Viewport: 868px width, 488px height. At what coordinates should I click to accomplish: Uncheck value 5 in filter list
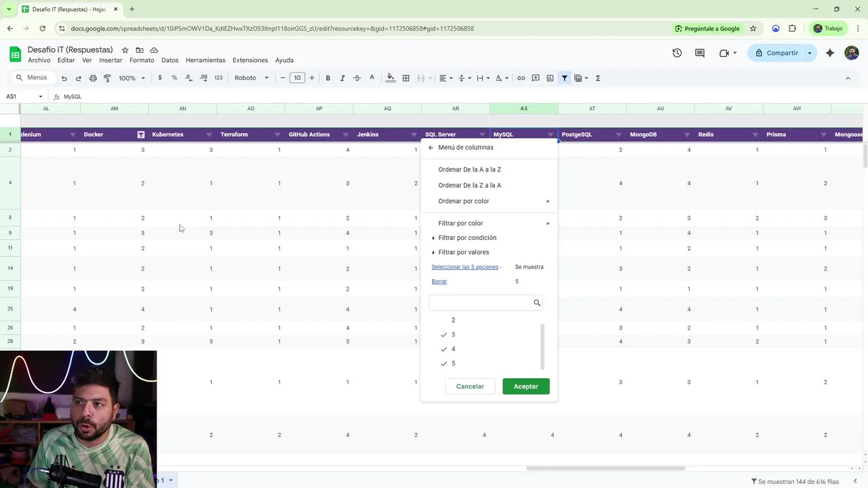point(444,364)
